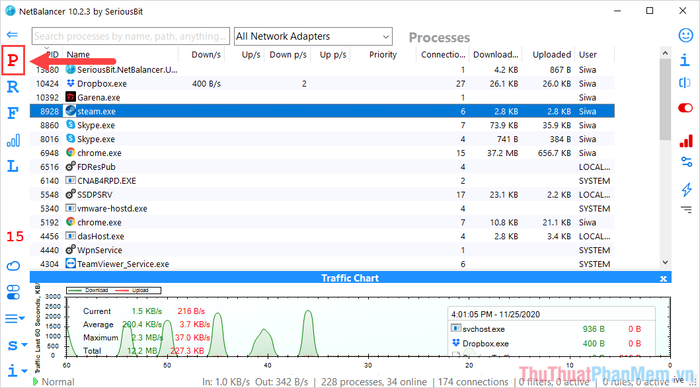Click the Download/Upload chart legend
This screenshot has height=388, width=700.
pos(114,290)
